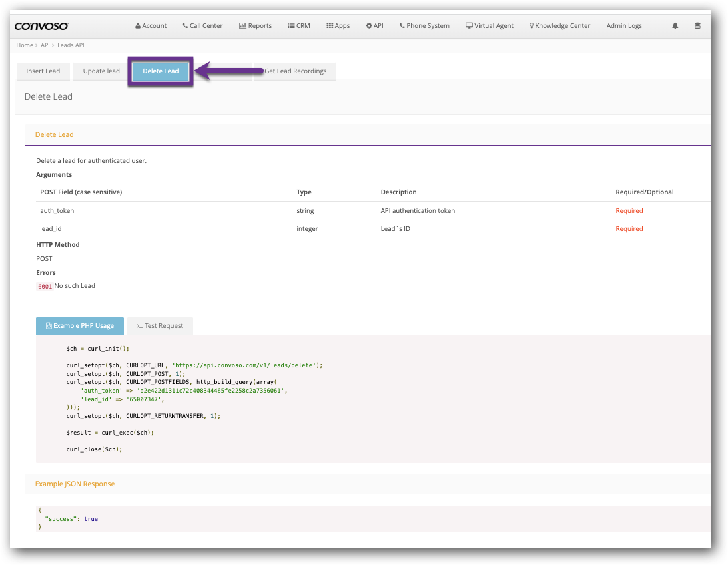Select the Example PHP Usage tab
Image resolution: width=728 pixels, height=565 pixels.
coord(80,326)
